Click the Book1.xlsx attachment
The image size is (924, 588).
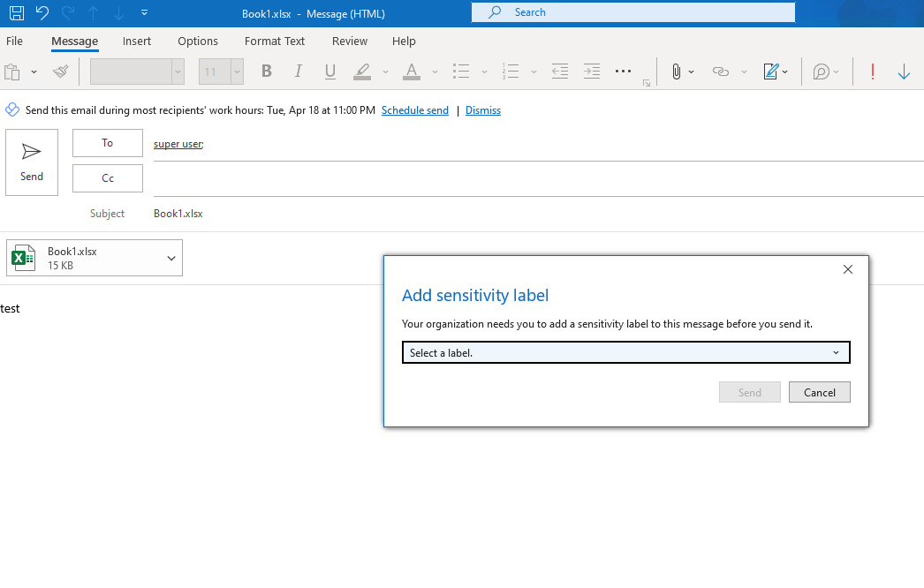pos(95,258)
